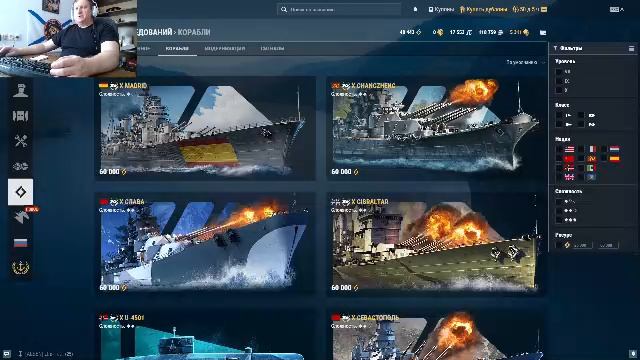Click the Russian flag sidebar icon
This screenshot has width=640, height=360.
(x=20, y=243)
